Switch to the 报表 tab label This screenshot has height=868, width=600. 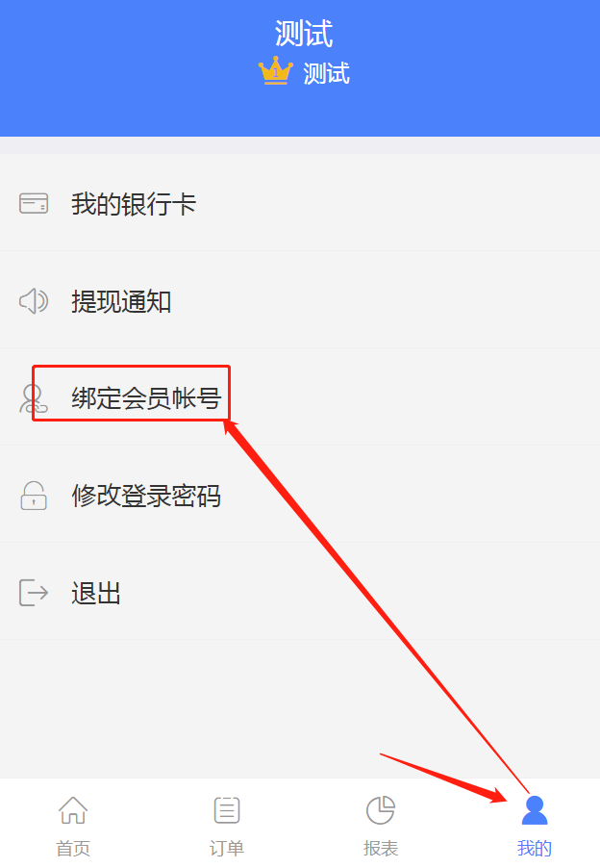click(381, 848)
